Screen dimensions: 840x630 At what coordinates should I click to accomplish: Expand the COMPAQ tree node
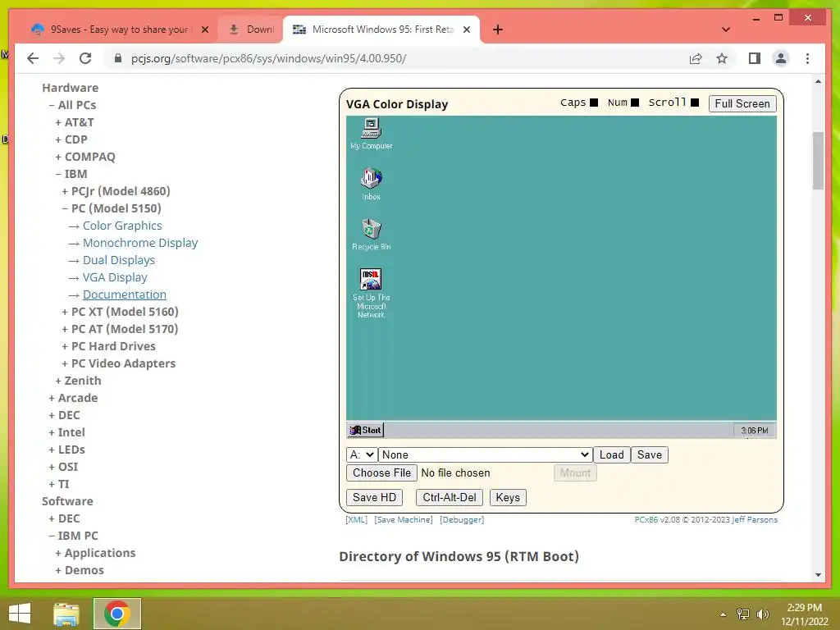85,157
